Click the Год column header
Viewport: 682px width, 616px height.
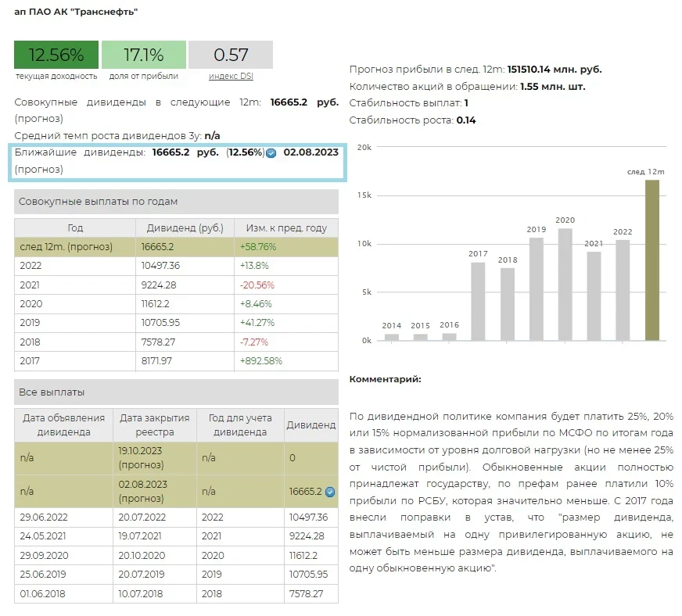pyautogui.click(x=75, y=227)
